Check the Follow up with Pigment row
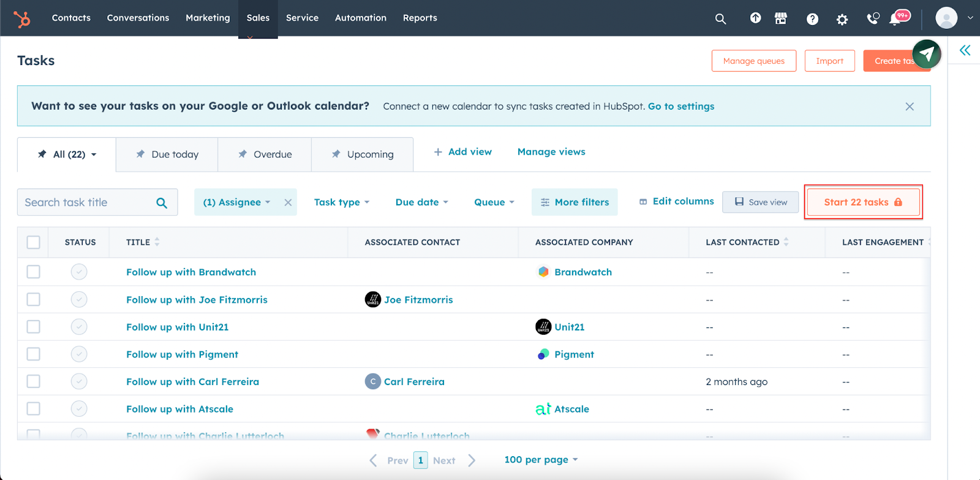980x480 pixels. 34,354
